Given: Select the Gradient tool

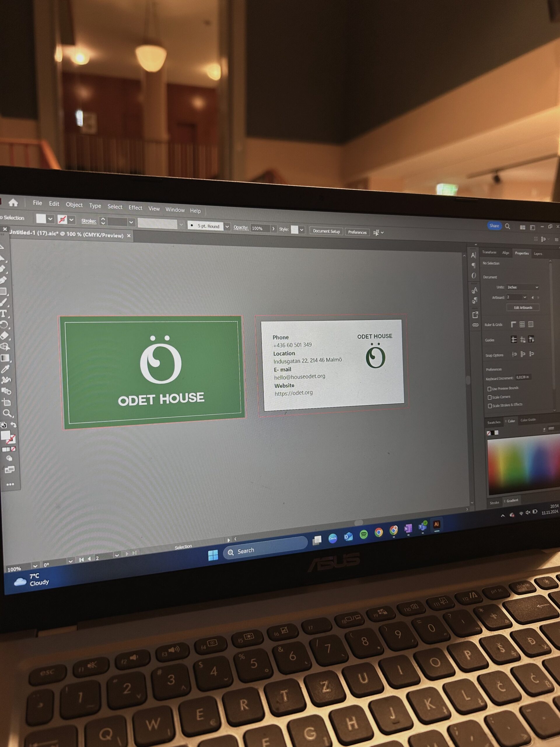Looking at the screenshot, I should (5, 358).
